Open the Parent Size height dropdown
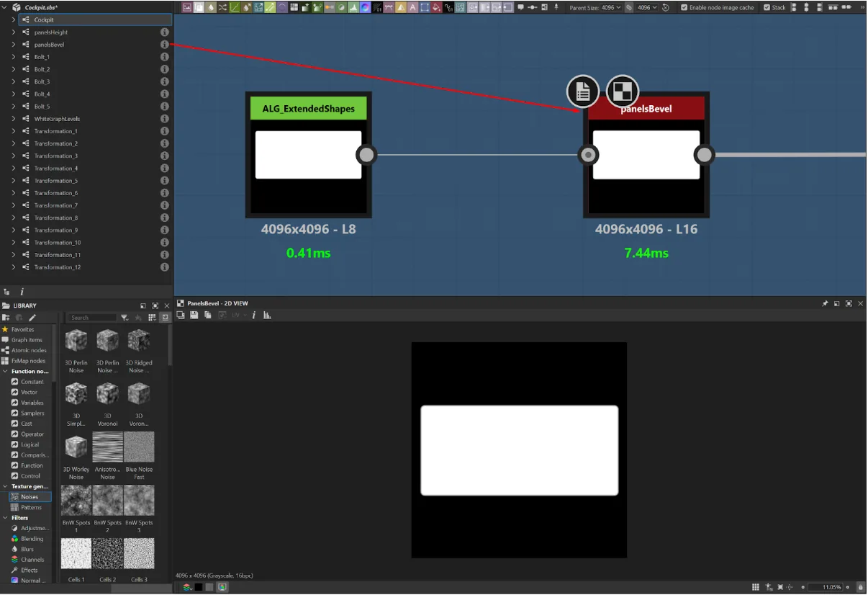Screen dimensions: 868x595 coord(646,7)
